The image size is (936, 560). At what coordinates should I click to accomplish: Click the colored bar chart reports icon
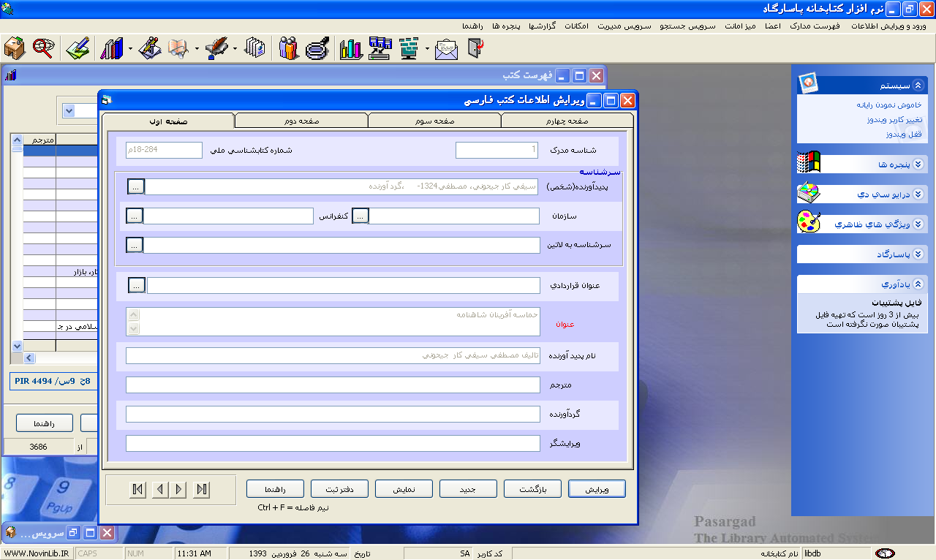351,49
